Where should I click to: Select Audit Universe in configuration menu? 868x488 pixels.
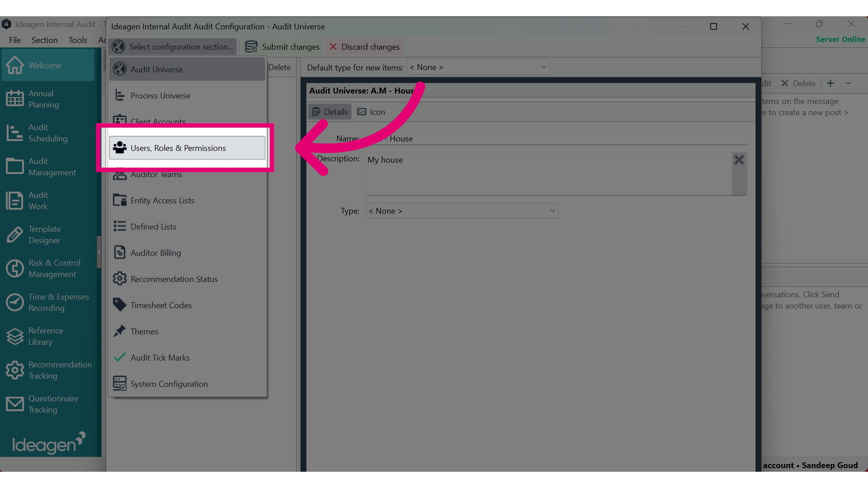click(x=187, y=69)
